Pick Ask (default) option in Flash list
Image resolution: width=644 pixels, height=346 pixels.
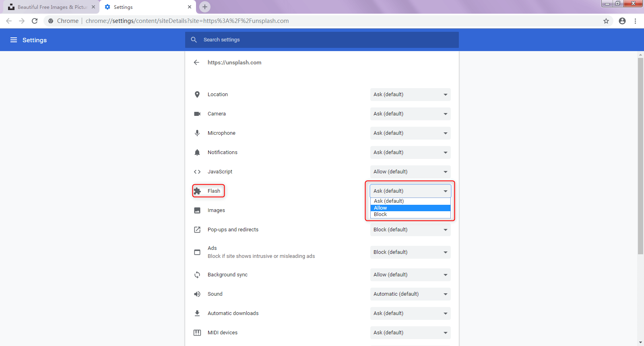tap(410, 201)
